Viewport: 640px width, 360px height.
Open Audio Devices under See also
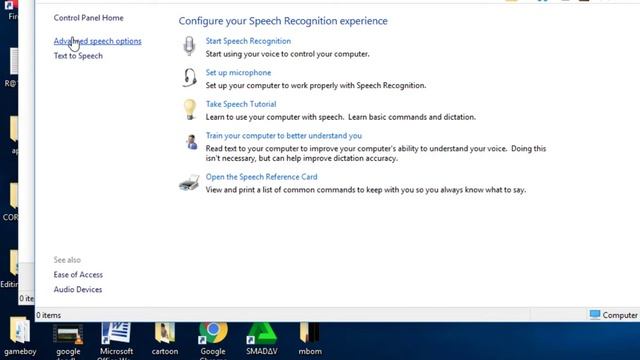coord(78,289)
